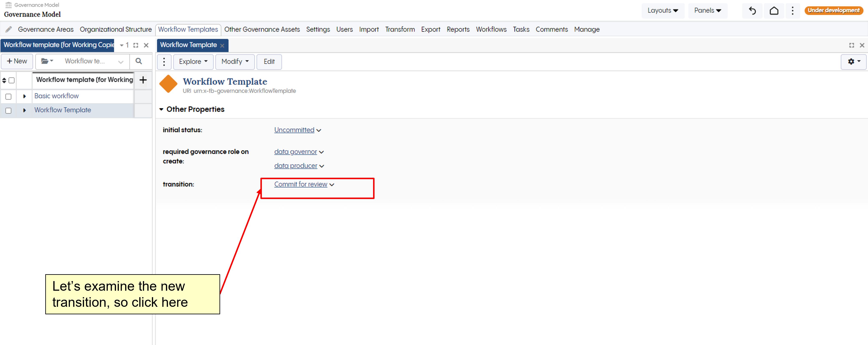The height and width of the screenshot is (345, 868).
Task: Click the undo arrow icon
Action: (x=752, y=10)
